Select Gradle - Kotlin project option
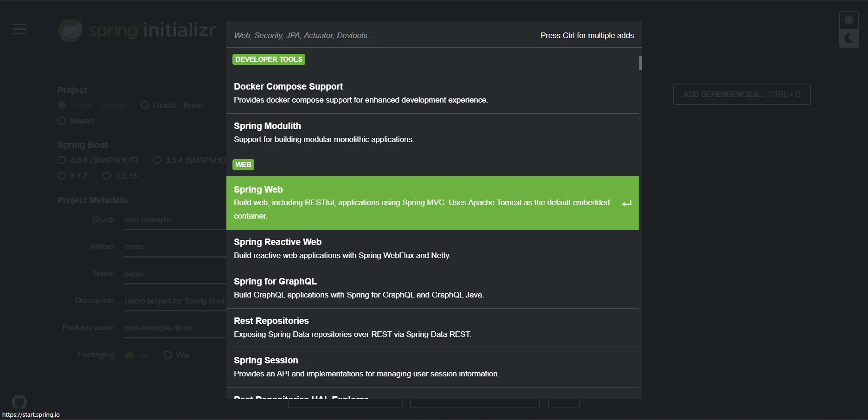This screenshot has width=868, height=420. 172,105
